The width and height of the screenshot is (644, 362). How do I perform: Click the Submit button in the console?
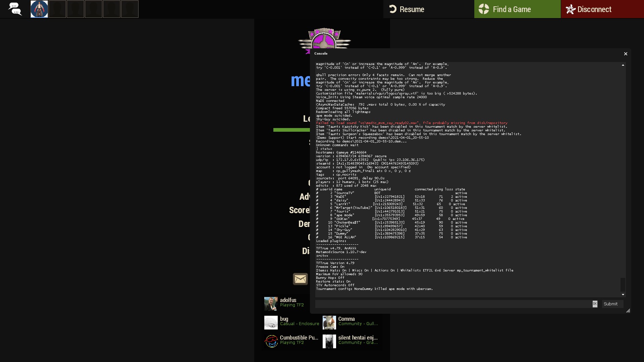pos(612,304)
